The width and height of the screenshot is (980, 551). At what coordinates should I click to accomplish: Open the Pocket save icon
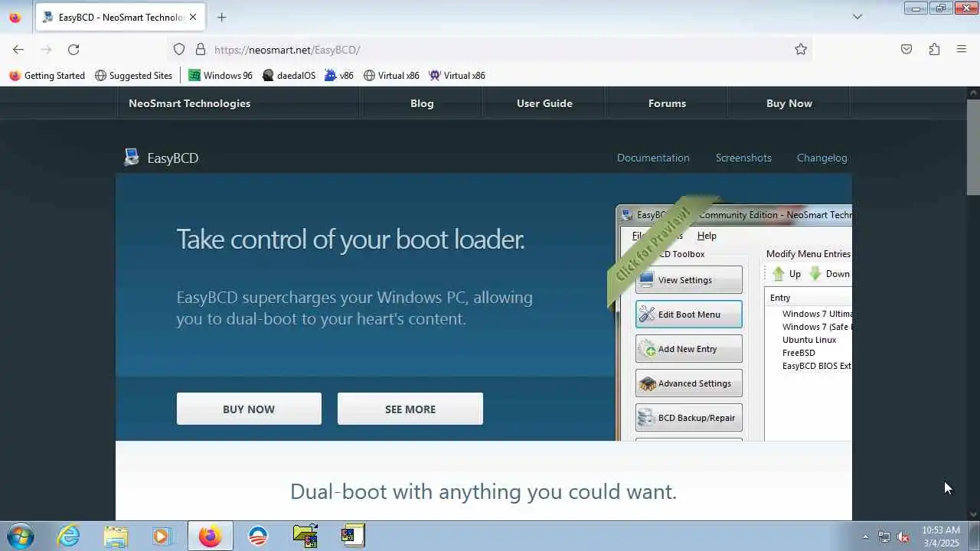pos(906,49)
